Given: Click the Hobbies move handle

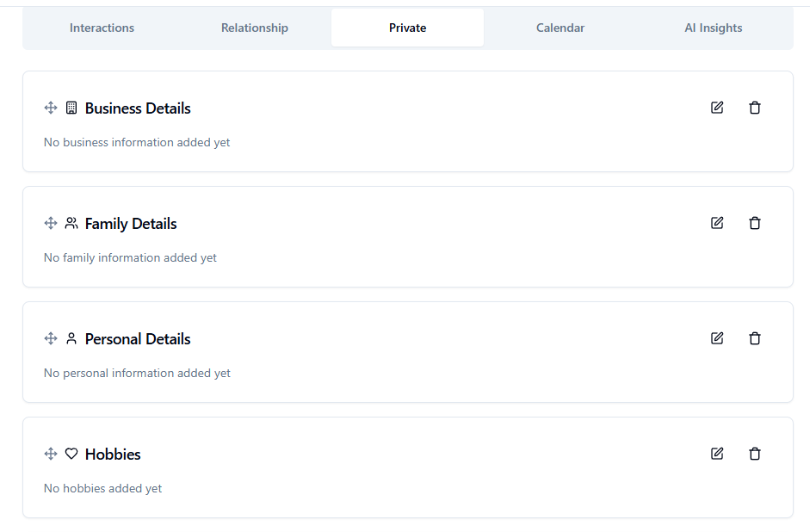Looking at the screenshot, I should (51, 454).
